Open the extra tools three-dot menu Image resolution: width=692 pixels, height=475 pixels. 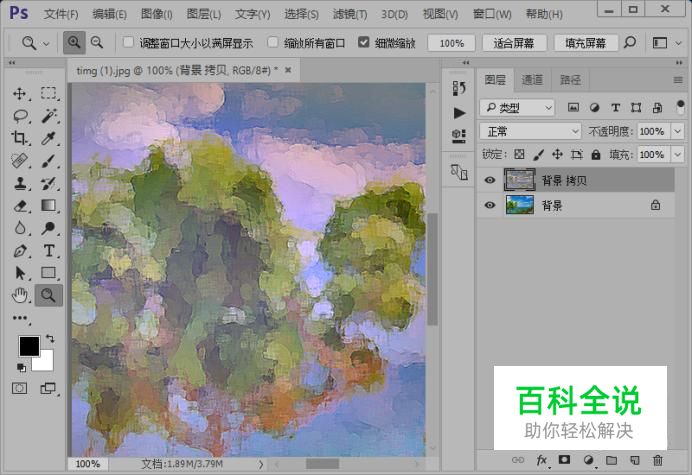click(x=20, y=318)
